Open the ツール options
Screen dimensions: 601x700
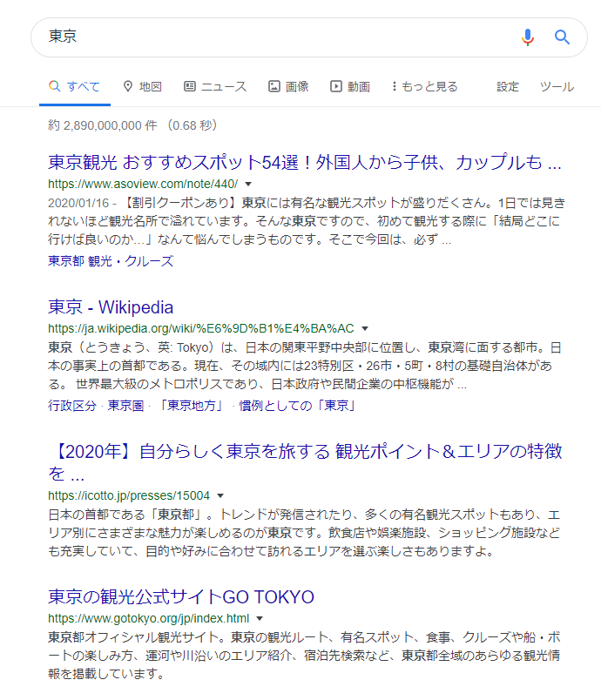point(557,86)
